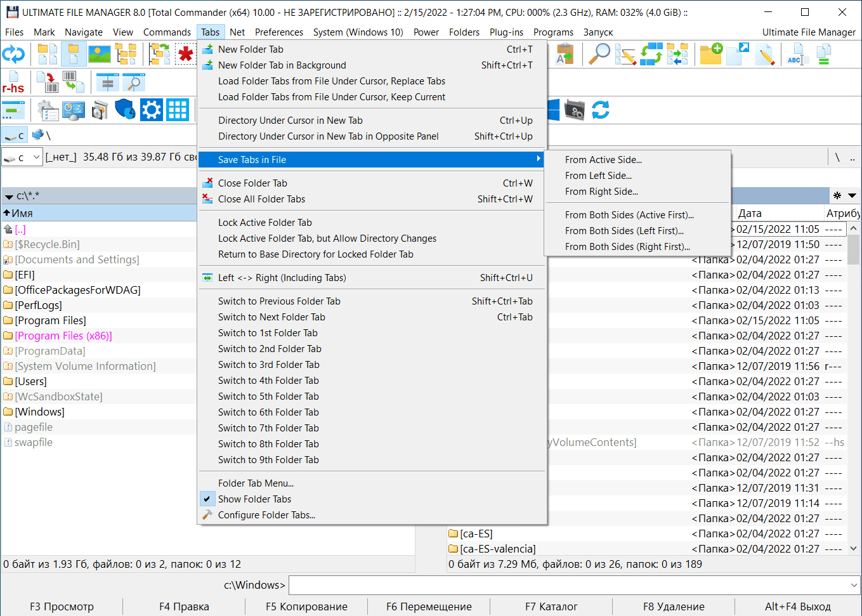
Task: Click the gear with checklist icon
Action: (x=48, y=110)
